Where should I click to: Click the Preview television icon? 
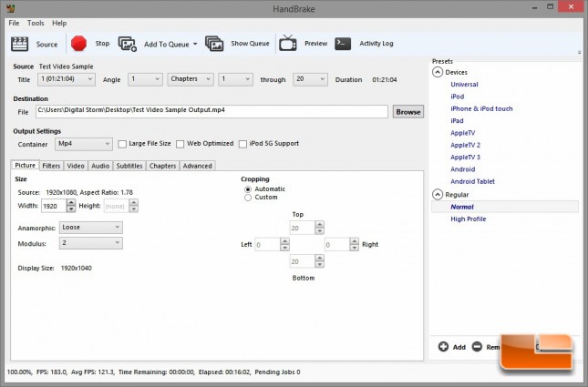pyautogui.click(x=288, y=43)
